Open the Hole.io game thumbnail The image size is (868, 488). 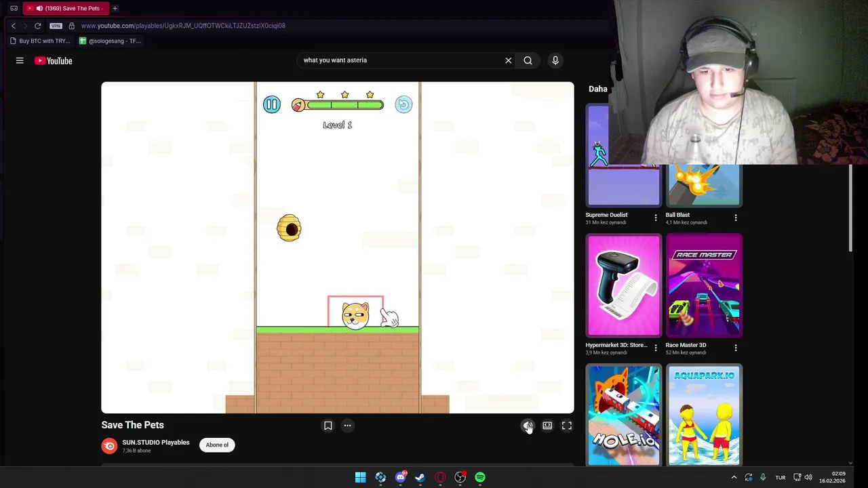(623, 415)
